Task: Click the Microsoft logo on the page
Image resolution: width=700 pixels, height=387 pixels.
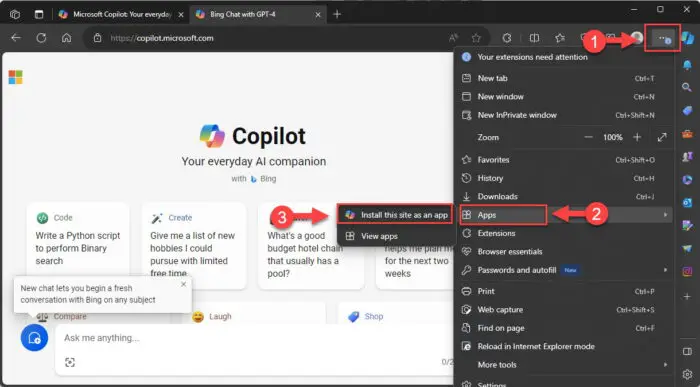Action: [15, 77]
